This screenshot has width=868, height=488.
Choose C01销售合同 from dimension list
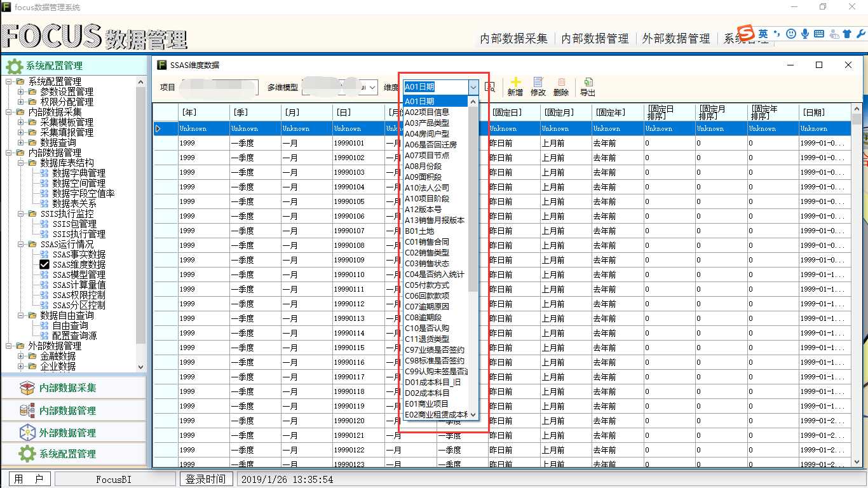pyautogui.click(x=435, y=241)
